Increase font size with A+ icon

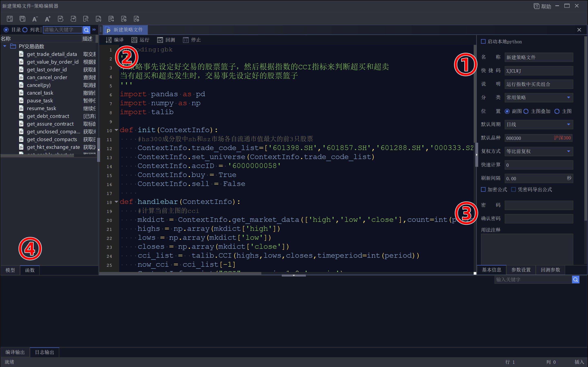48,19
